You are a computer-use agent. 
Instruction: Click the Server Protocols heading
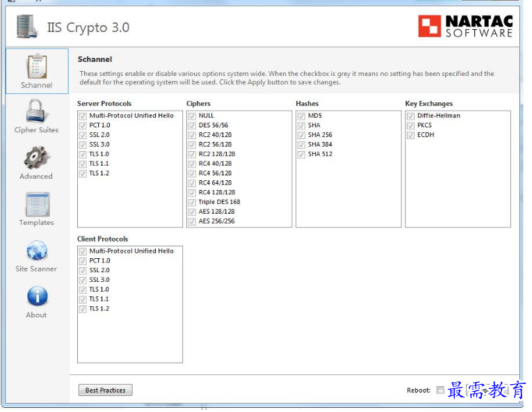tap(104, 104)
